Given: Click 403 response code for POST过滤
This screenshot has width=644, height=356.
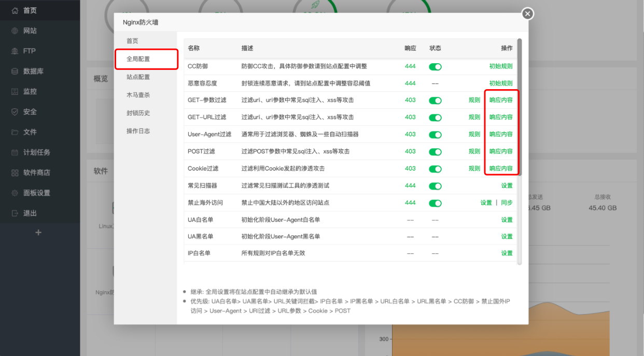Looking at the screenshot, I should [x=410, y=151].
